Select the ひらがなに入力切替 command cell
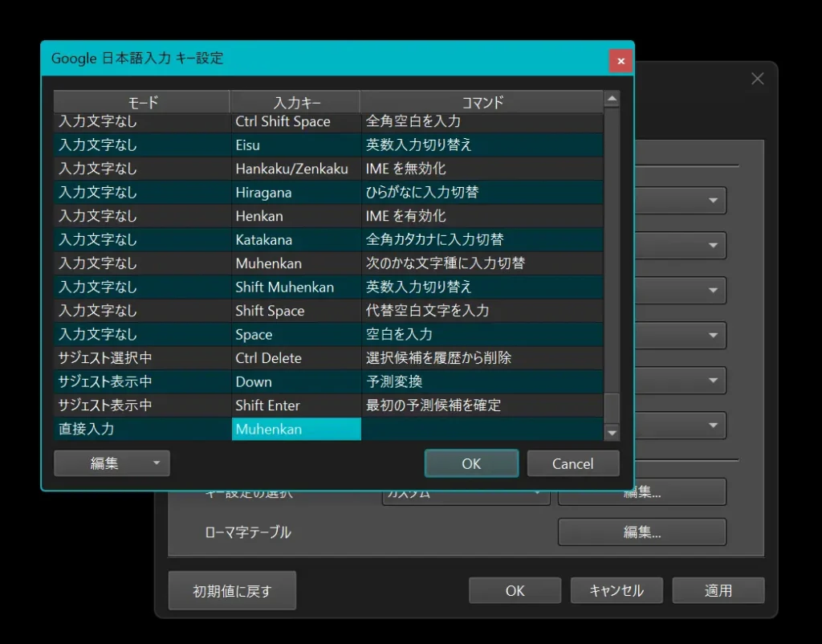The height and width of the screenshot is (644, 822). 482,192
